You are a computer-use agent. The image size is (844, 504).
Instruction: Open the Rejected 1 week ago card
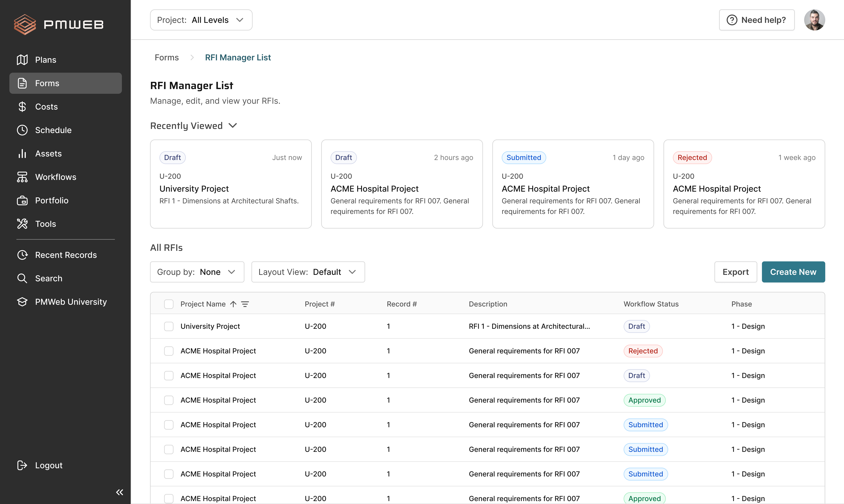744,184
